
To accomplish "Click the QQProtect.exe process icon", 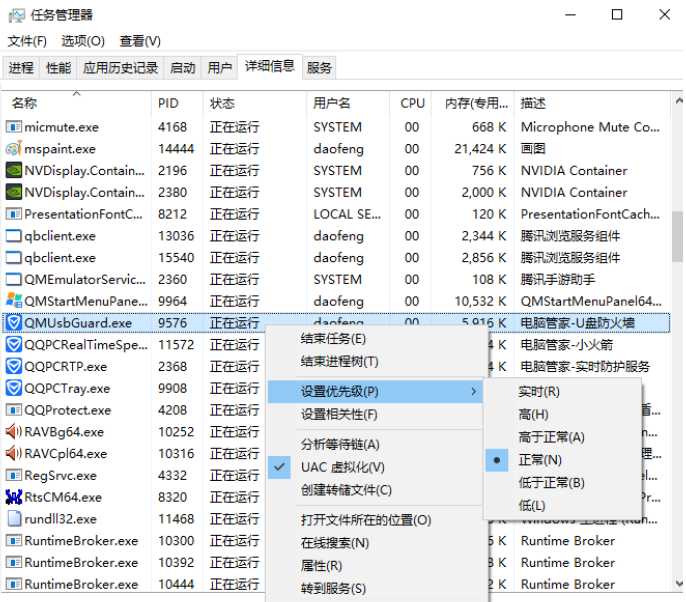I will pos(14,410).
